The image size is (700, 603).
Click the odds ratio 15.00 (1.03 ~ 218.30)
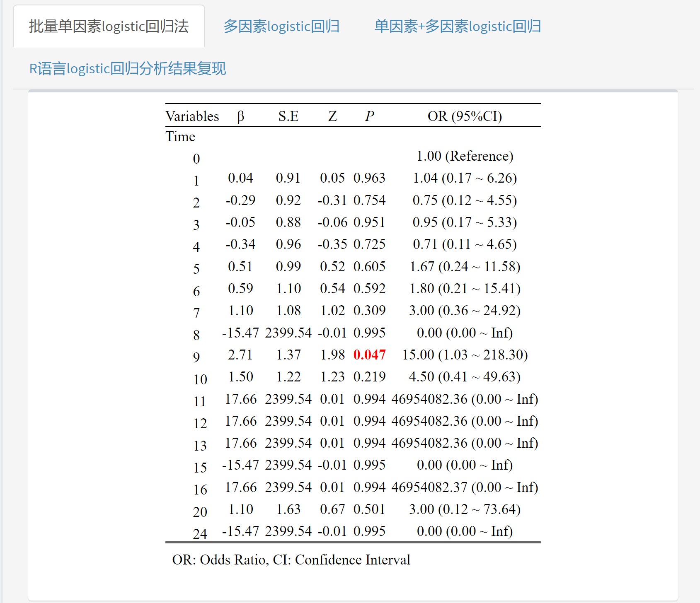click(465, 355)
